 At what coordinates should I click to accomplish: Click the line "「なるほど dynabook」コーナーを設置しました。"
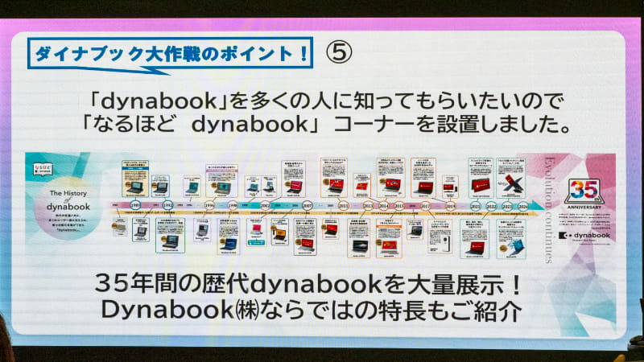coord(327,125)
